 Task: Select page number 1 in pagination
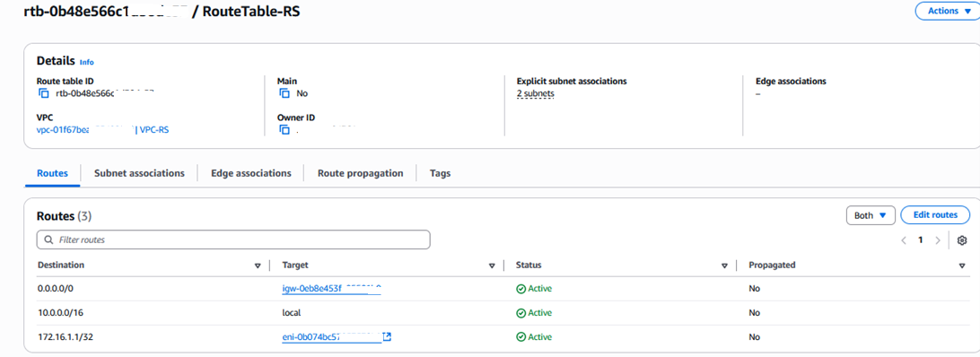920,240
